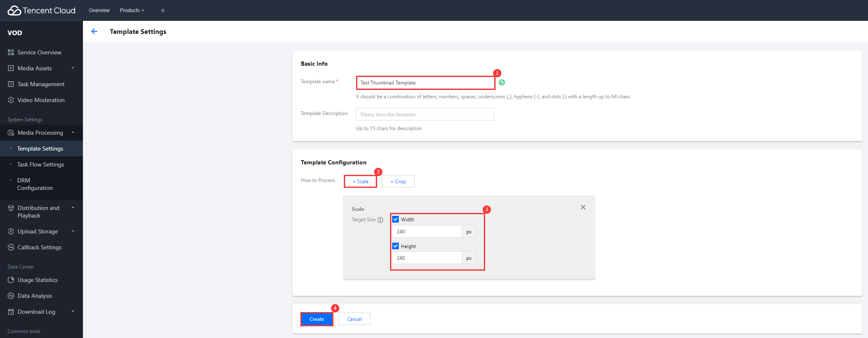Click the Task Management checklist icon
This screenshot has height=338, width=868.
point(11,84)
